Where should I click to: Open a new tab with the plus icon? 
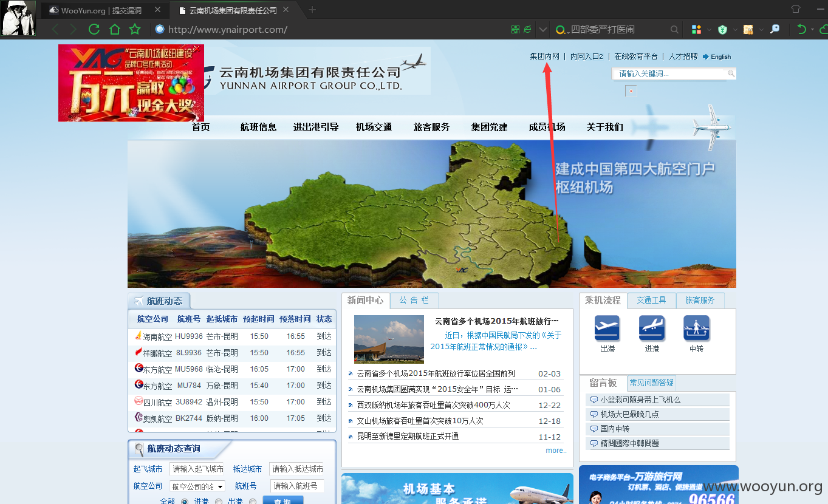(x=312, y=10)
